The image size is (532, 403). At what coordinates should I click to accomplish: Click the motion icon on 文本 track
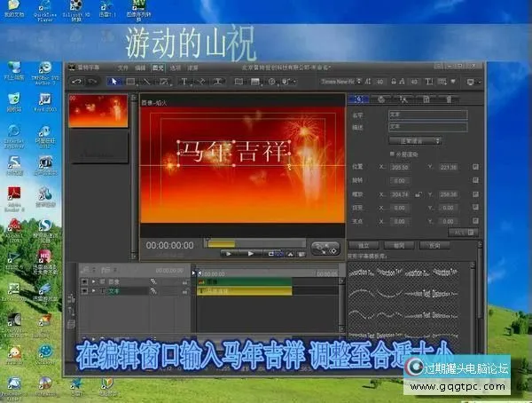pyautogui.click(x=153, y=291)
